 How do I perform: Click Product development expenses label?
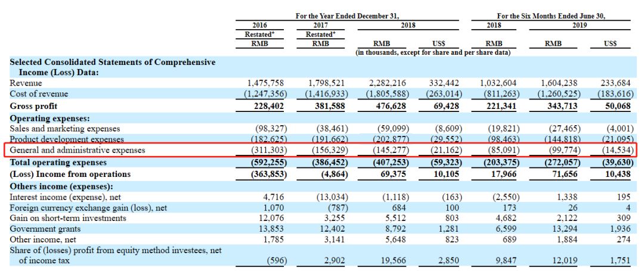click(x=67, y=139)
